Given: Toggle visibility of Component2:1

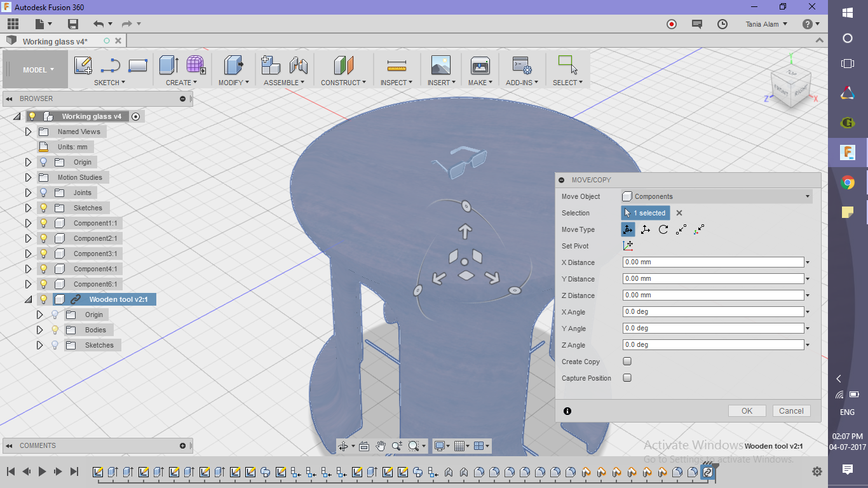Looking at the screenshot, I should click(x=44, y=238).
